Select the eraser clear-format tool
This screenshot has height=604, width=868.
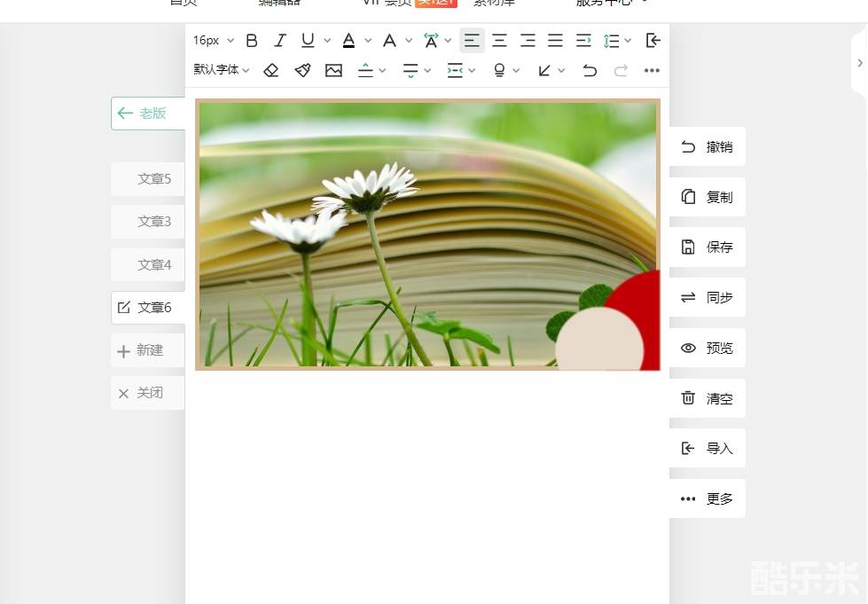(271, 70)
